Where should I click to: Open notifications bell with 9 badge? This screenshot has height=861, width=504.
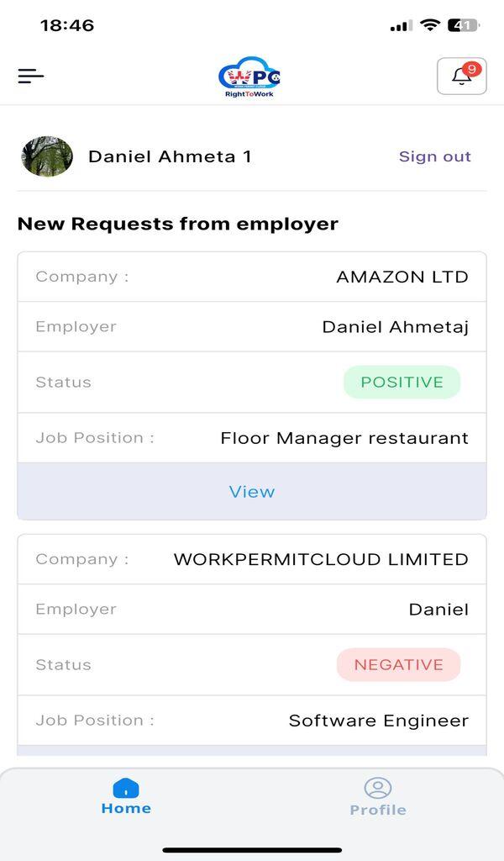point(462,76)
